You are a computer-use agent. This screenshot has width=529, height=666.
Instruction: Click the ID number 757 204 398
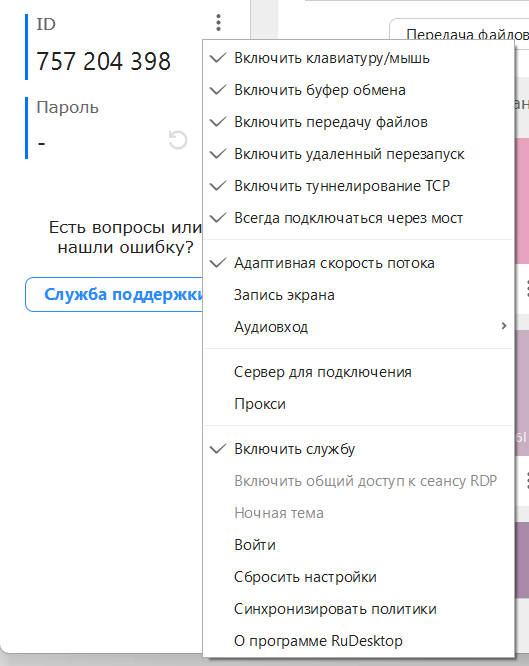point(103,61)
